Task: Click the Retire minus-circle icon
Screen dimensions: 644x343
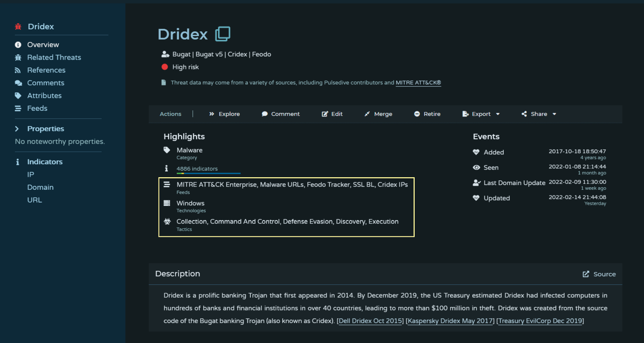Action: (x=417, y=114)
